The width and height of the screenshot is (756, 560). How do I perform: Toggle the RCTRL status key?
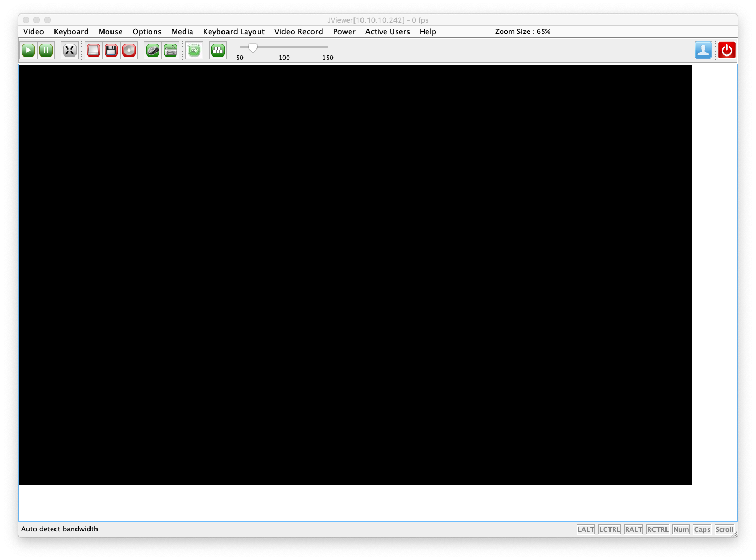click(657, 529)
